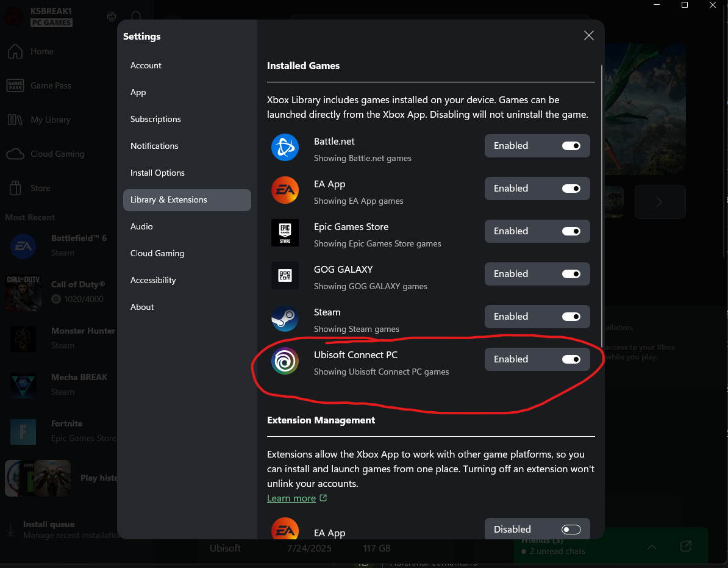Click the EA App icon under Installed Games
This screenshot has width=728, height=568.
(x=285, y=190)
